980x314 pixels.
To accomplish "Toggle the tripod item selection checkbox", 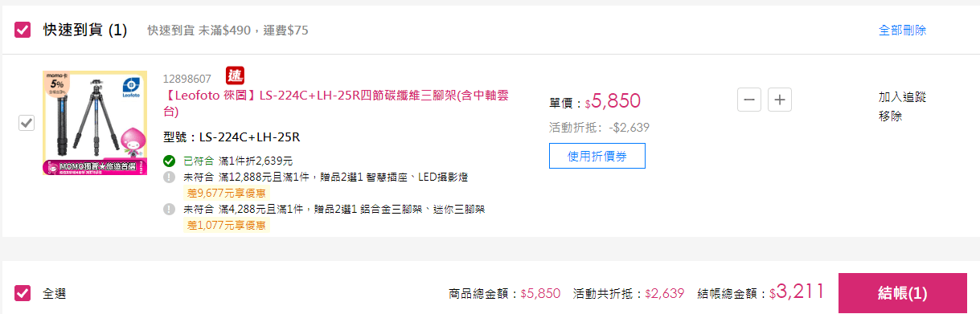I will point(27,123).
